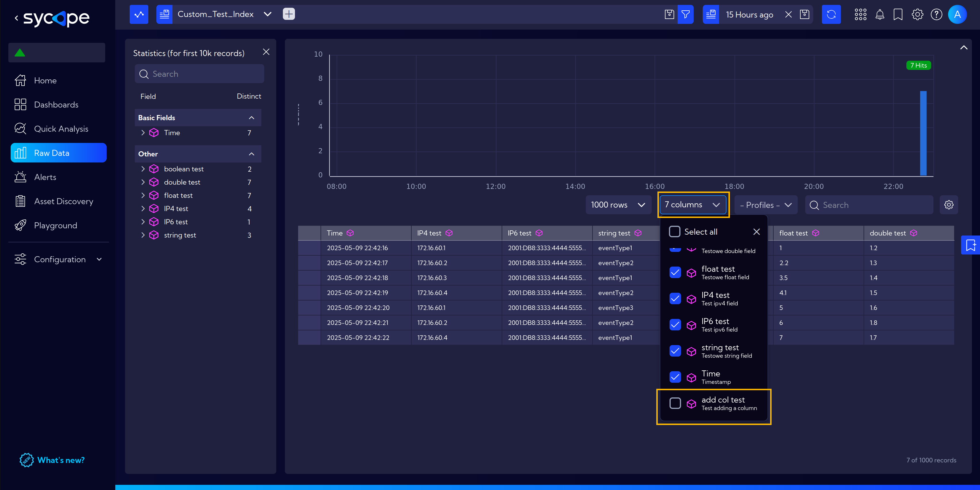
Task: Click the cube icon next to string test header
Action: pos(638,233)
